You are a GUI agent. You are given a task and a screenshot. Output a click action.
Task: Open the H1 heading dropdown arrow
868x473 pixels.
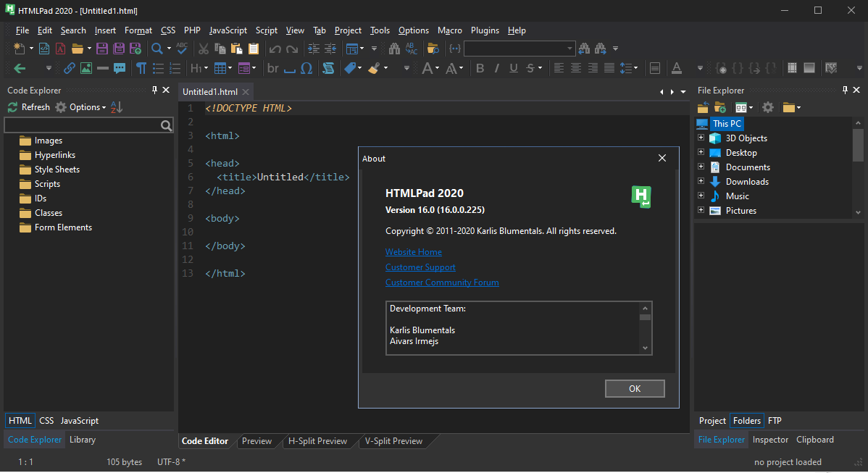[x=206, y=68]
